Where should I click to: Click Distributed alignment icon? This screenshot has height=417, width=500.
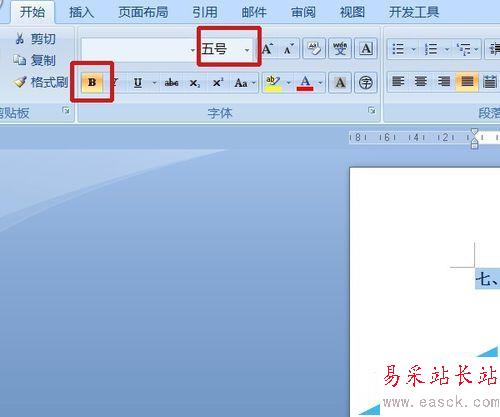pos(489,81)
